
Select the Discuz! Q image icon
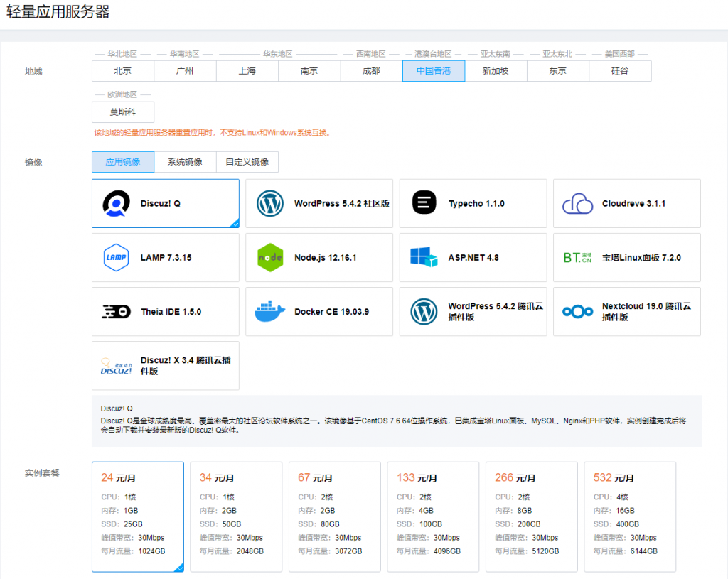116,203
